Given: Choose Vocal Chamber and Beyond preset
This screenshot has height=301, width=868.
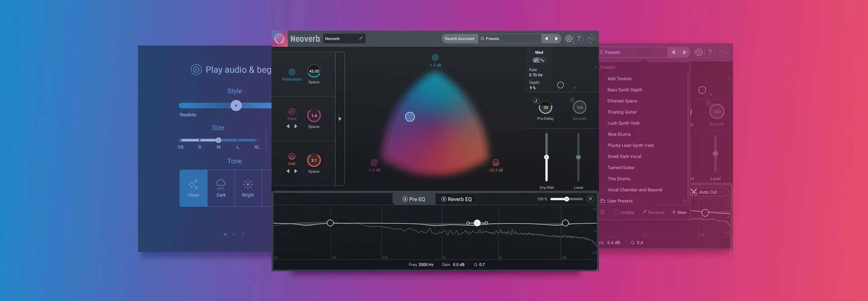Looking at the screenshot, I should coord(635,190).
